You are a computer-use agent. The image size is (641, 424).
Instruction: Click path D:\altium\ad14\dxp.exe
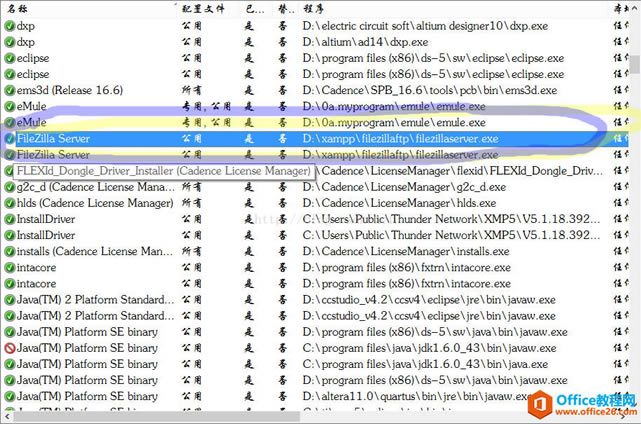365,42
